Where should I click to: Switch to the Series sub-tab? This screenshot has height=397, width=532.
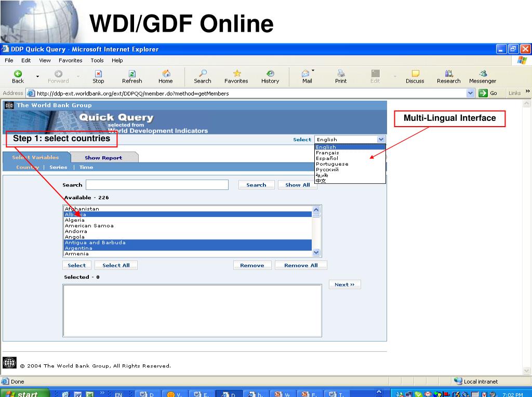(x=58, y=167)
